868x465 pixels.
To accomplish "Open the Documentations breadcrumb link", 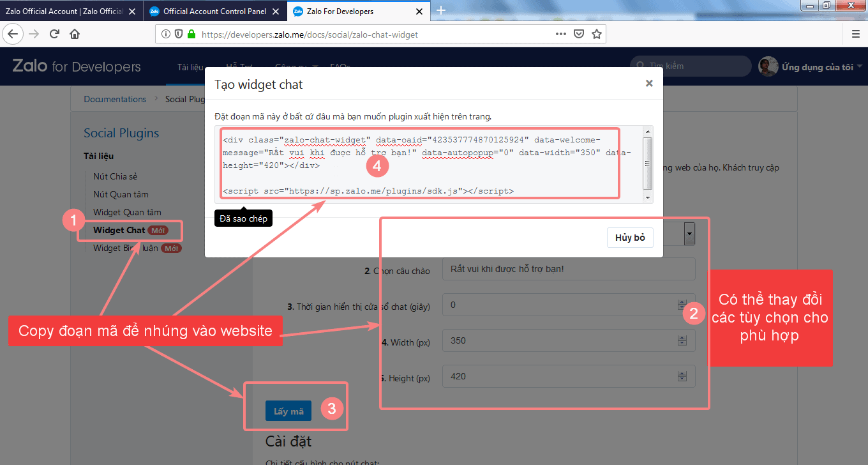I will (115, 99).
